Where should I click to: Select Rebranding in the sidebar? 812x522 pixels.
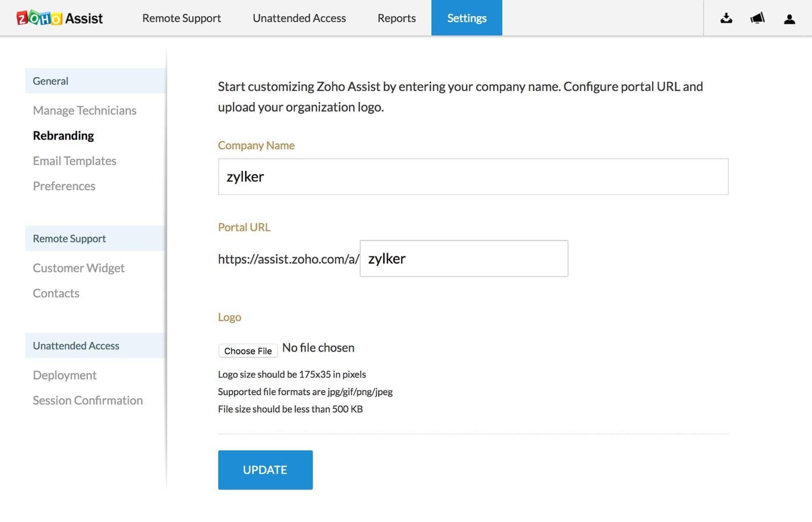coord(63,135)
